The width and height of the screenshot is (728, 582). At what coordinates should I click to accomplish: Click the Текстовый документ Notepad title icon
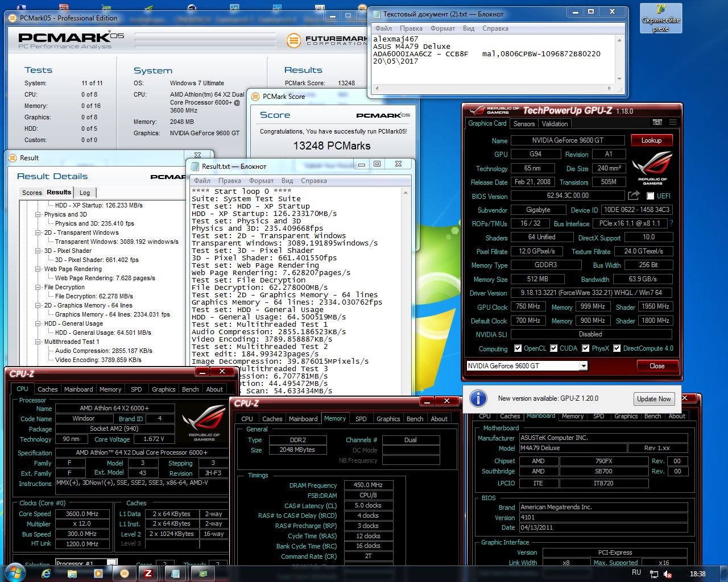pyautogui.click(x=376, y=14)
